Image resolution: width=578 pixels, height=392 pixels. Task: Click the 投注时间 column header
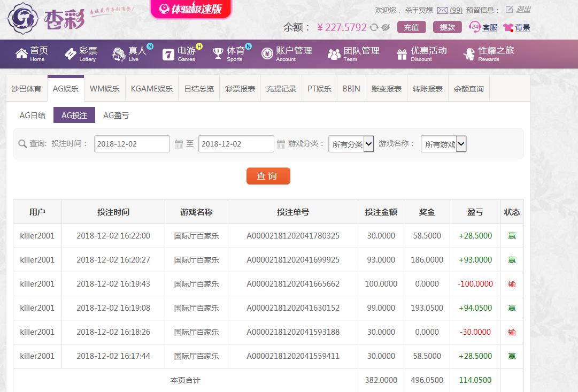[x=113, y=212]
